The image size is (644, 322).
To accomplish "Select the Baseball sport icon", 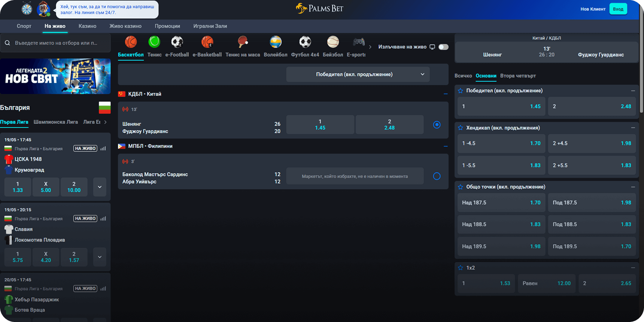I will point(333,42).
